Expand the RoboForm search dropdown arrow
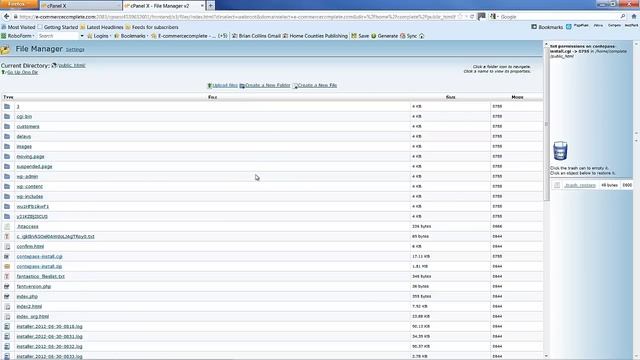The image size is (640, 360). (82, 36)
